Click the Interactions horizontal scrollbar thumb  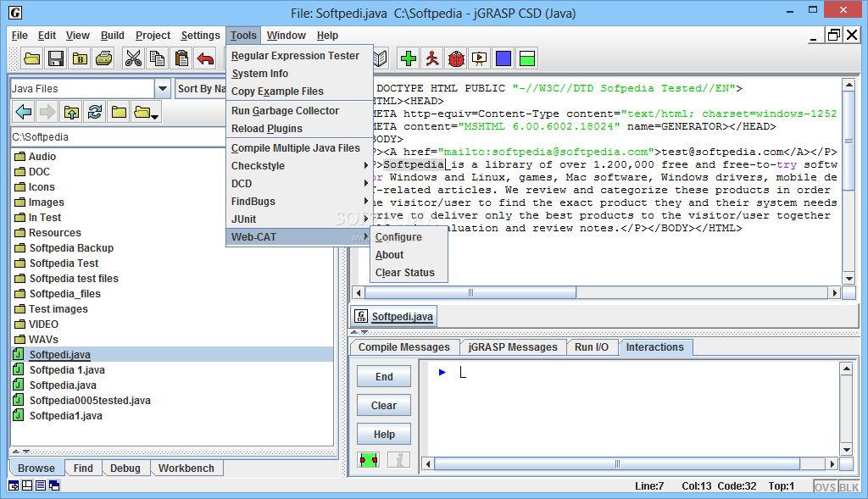pyautogui.click(x=617, y=463)
